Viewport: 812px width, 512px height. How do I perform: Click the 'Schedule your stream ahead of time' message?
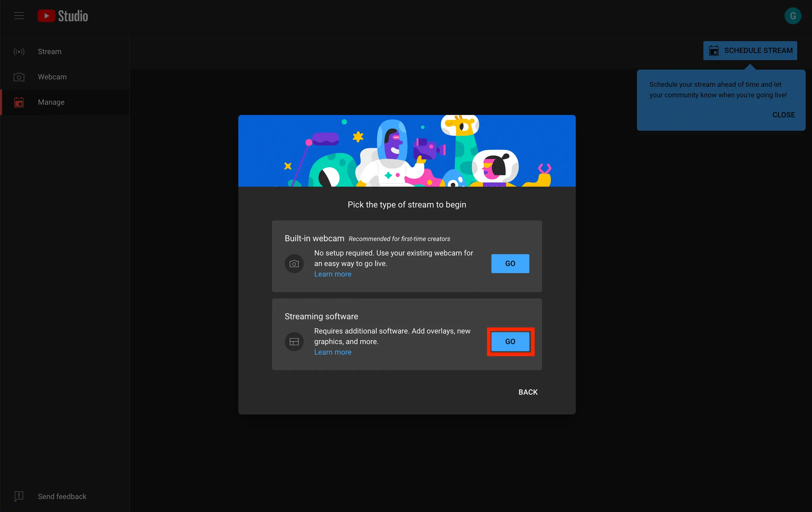[x=718, y=90]
